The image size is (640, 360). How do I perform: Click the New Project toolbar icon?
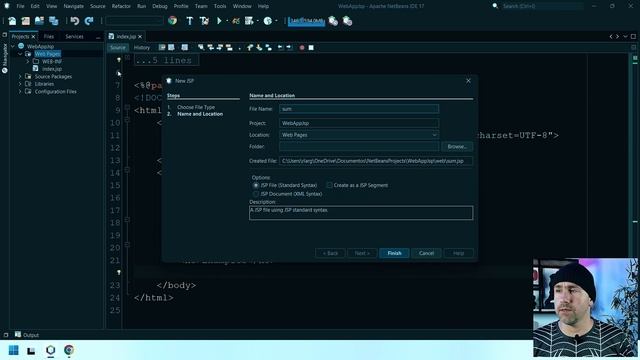pyautogui.click(x=26, y=21)
